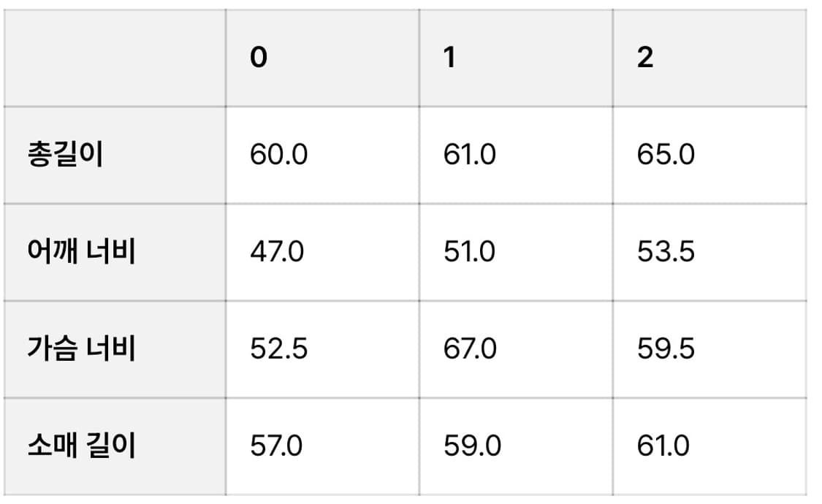822x504 pixels.
Task: Click the empty top-left header cell
Action: tap(115, 58)
